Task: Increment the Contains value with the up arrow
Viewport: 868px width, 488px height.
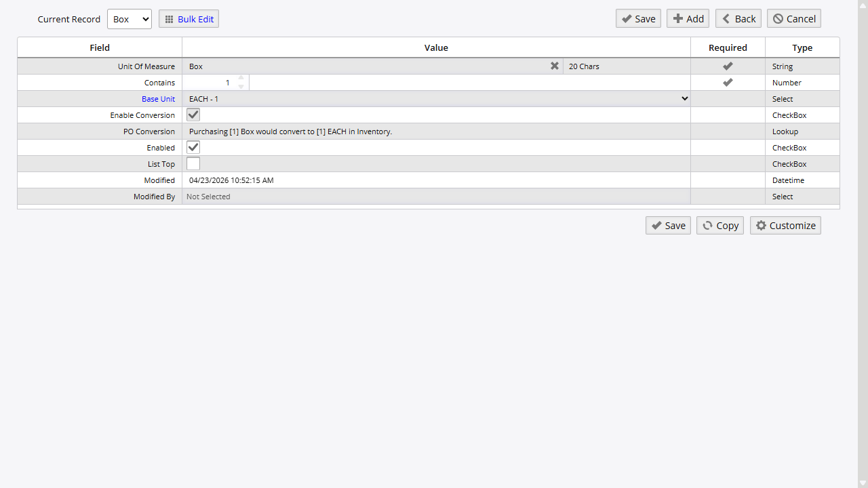Action: pyautogui.click(x=241, y=78)
